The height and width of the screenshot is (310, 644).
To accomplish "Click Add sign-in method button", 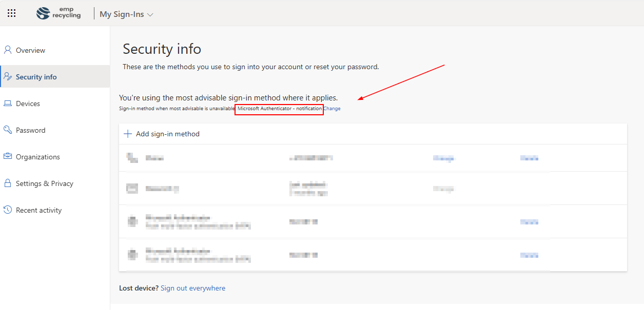I will 167,134.
